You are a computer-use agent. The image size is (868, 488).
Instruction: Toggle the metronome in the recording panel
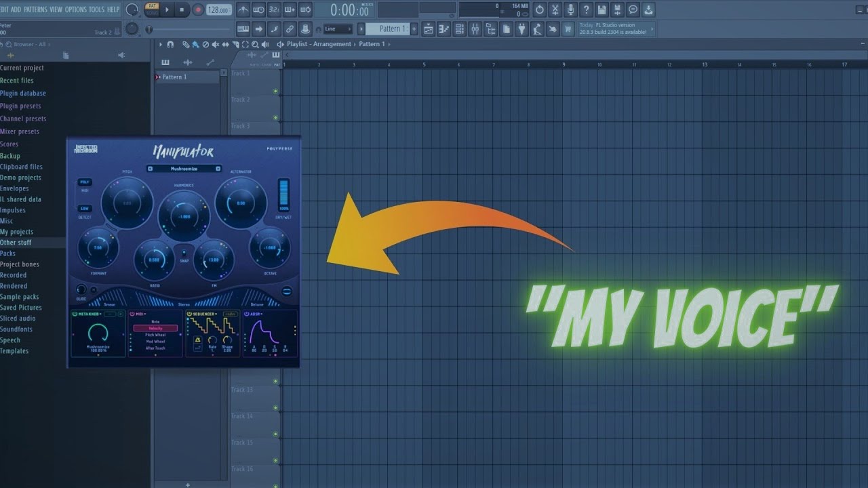tap(243, 9)
